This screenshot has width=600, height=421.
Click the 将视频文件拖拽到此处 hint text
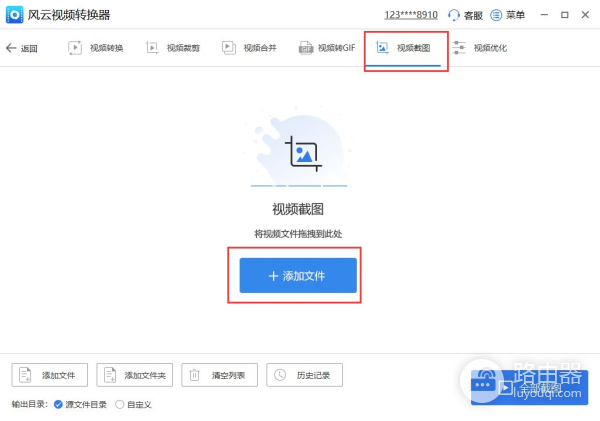298,234
